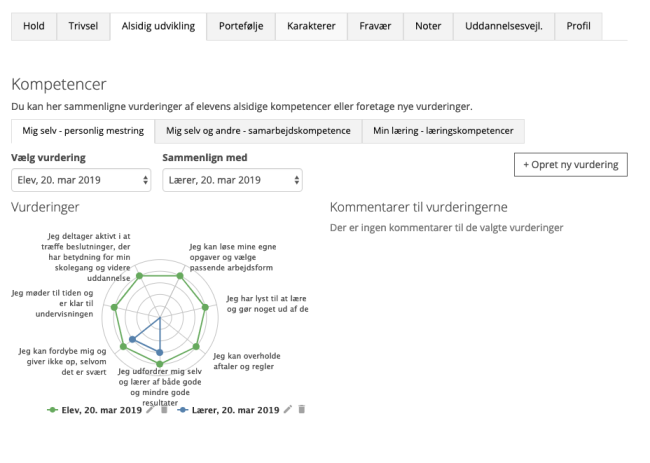This screenshot has height=463, width=650.
Task: Go to the Fravær tab
Action: (x=375, y=26)
